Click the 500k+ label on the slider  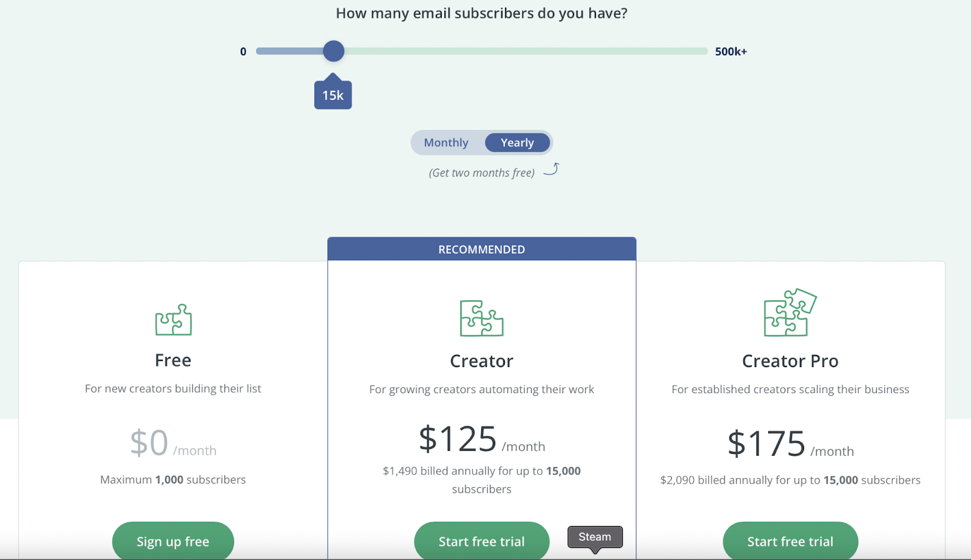click(731, 51)
